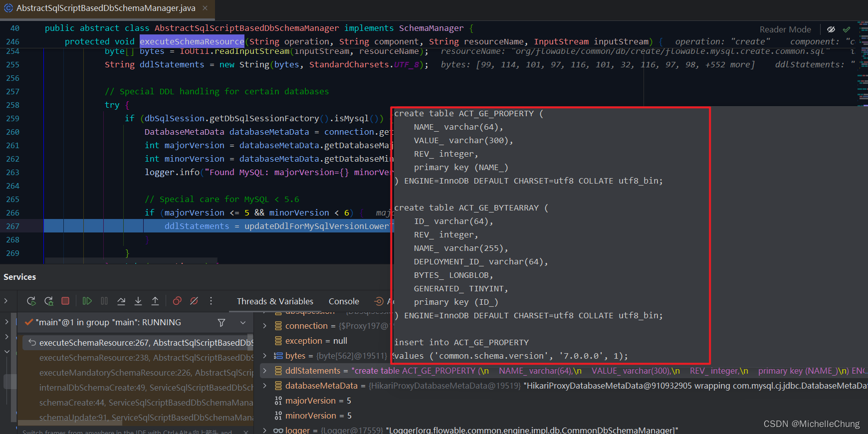
Task: Select the minorVersion = 5 variable
Action: click(318, 416)
